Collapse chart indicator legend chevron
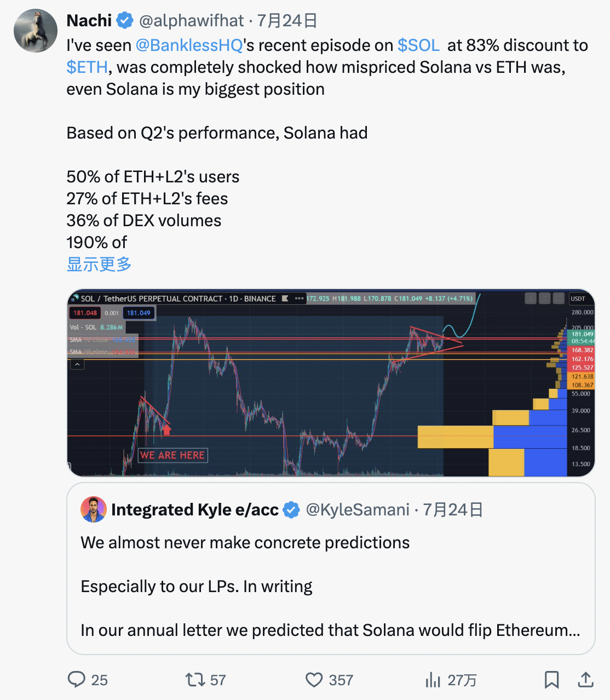610x700 pixels. [x=77, y=364]
